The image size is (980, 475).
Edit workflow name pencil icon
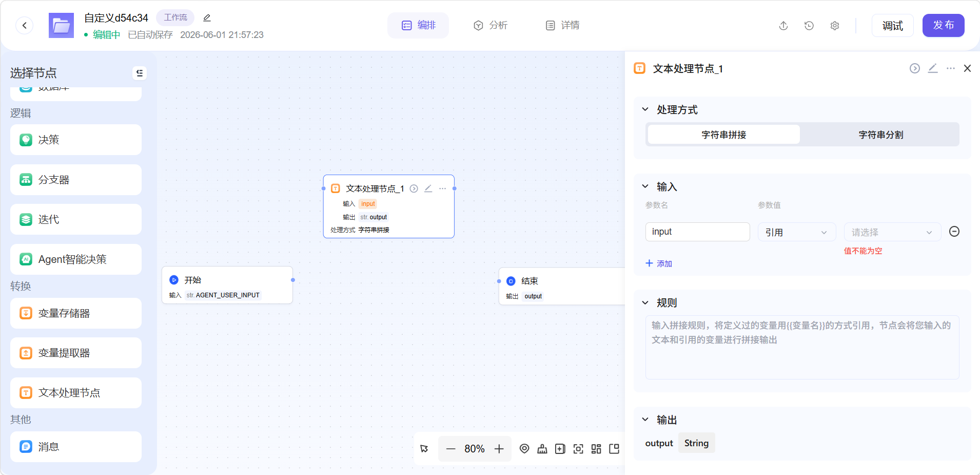pos(207,18)
